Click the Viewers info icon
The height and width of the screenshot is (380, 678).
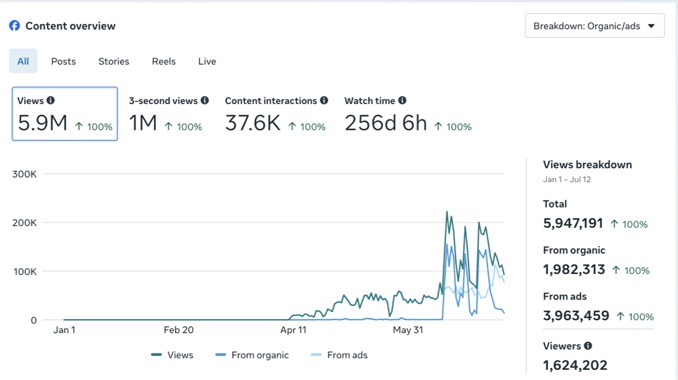[x=588, y=346]
